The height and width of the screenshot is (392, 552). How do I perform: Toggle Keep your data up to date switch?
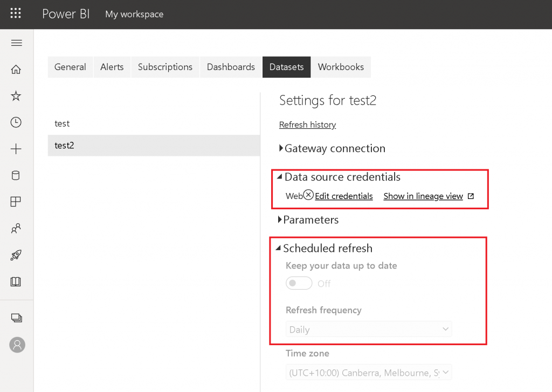299,283
